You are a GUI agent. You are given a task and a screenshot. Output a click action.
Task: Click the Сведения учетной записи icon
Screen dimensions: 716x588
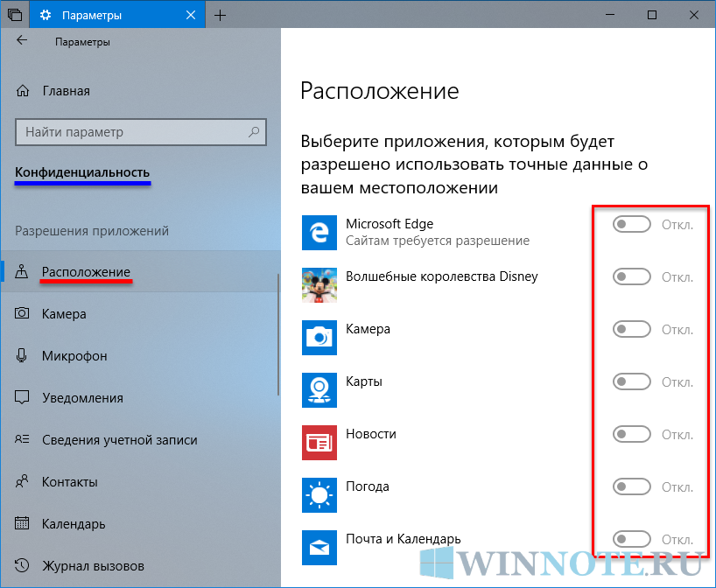click(x=22, y=439)
